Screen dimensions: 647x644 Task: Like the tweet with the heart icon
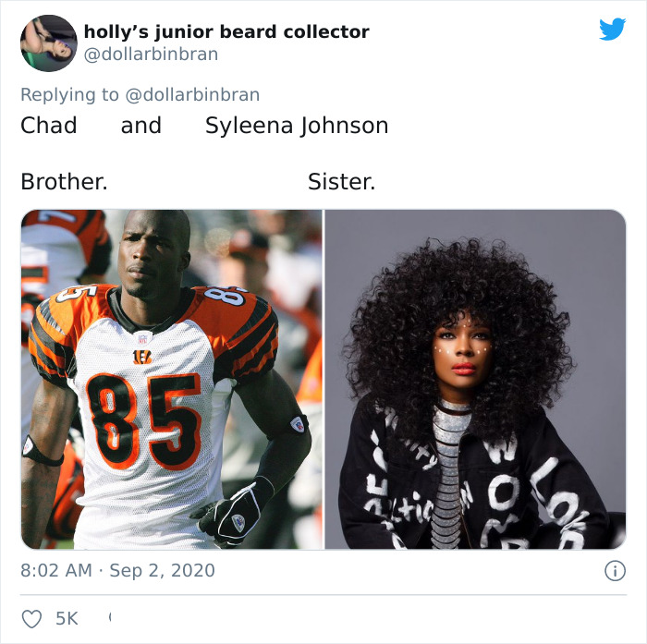click(31, 619)
